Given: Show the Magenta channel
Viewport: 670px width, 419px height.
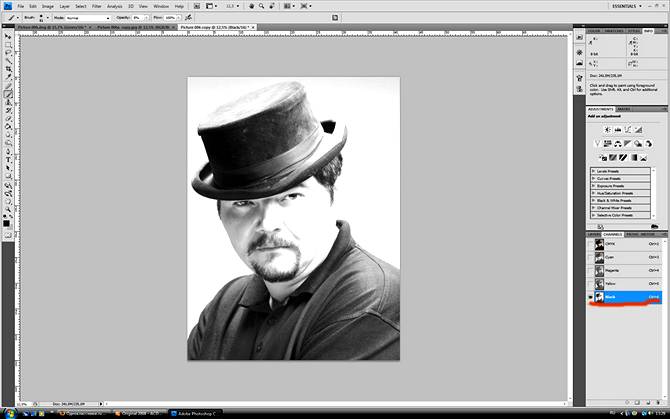Looking at the screenshot, I should (591, 270).
